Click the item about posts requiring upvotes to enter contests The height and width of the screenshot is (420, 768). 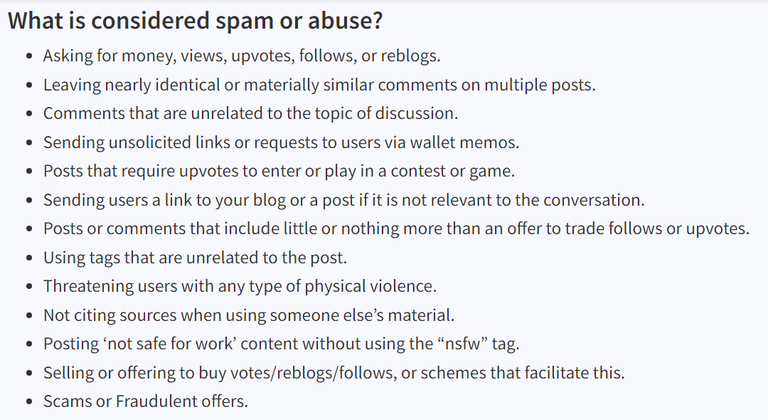[279, 172]
